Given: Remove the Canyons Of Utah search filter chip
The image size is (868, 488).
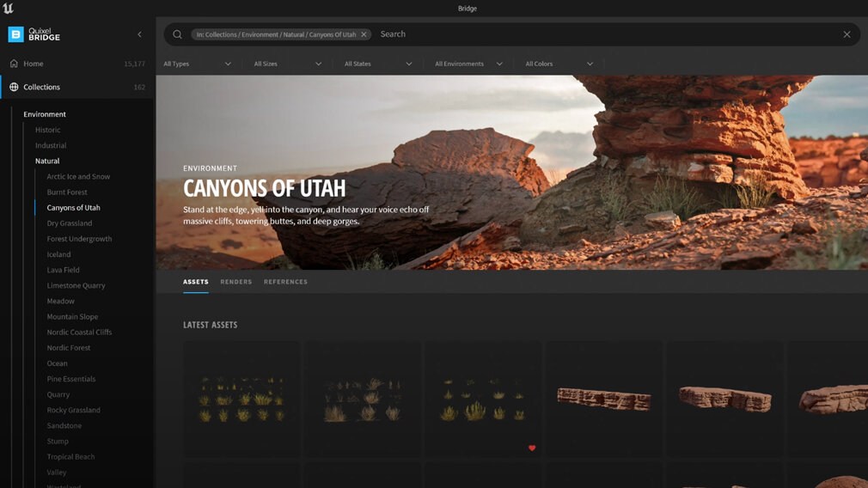Looking at the screenshot, I should pyautogui.click(x=364, y=34).
